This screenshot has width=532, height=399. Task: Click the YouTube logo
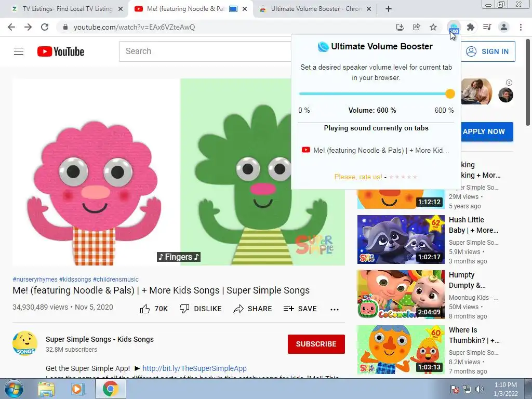click(x=61, y=51)
